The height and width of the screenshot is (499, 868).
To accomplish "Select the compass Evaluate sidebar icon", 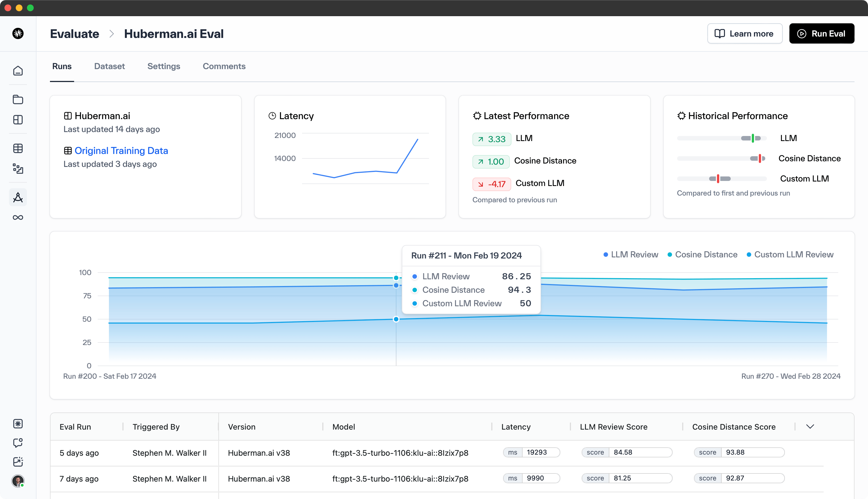I will pos(18,198).
